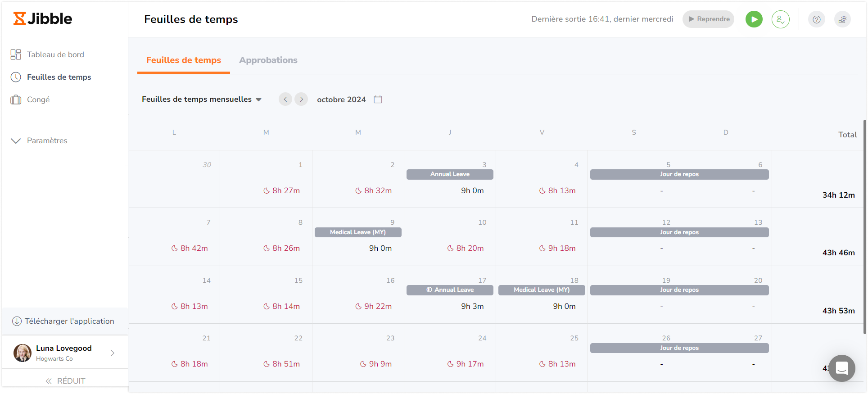The image size is (868, 394).
Task: Click Jour de repos bar for October 19-20
Action: [679, 290]
